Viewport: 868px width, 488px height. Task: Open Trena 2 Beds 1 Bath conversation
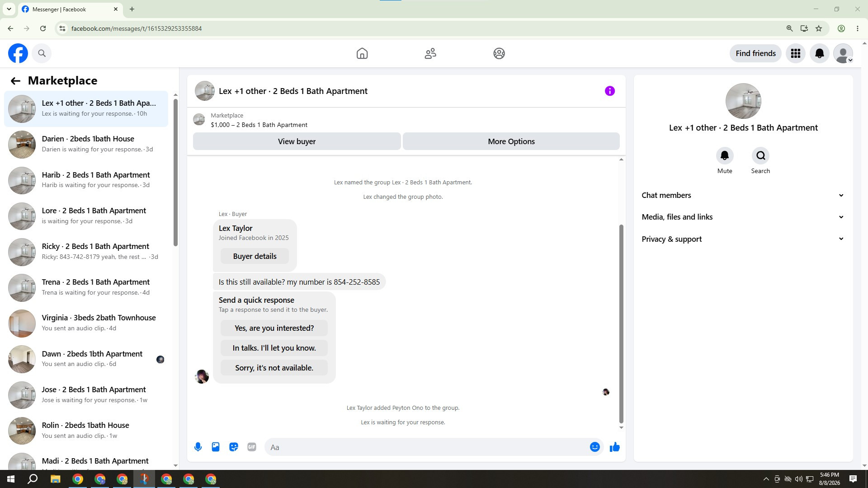coord(86,287)
